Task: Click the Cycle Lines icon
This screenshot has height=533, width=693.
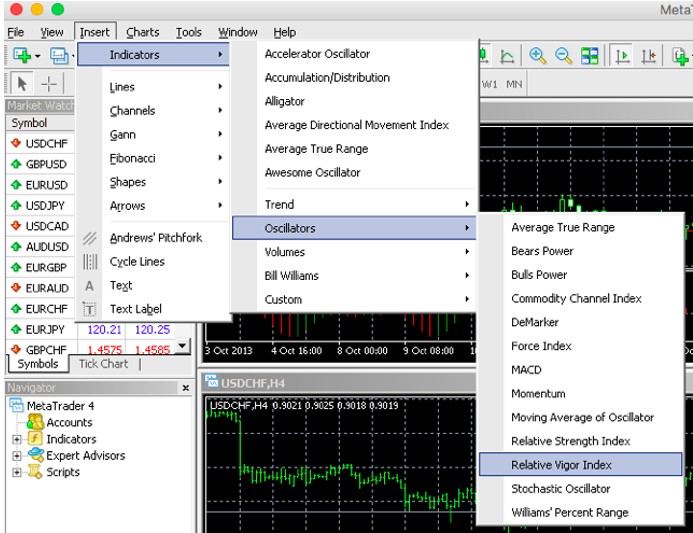Action: pos(90,262)
